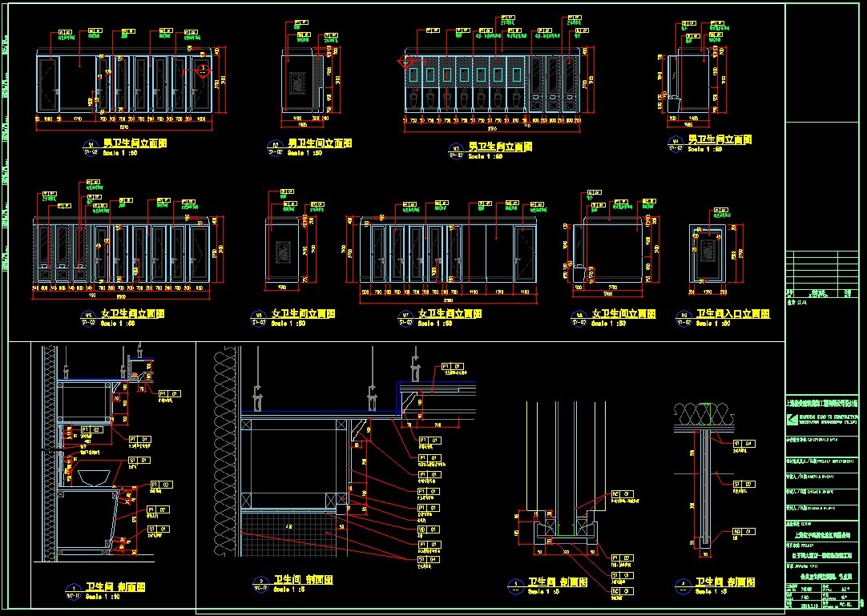This screenshot has height=616, width=867.
Task: Pick the M8 elevation tag bubble
Action: (579, 318)
